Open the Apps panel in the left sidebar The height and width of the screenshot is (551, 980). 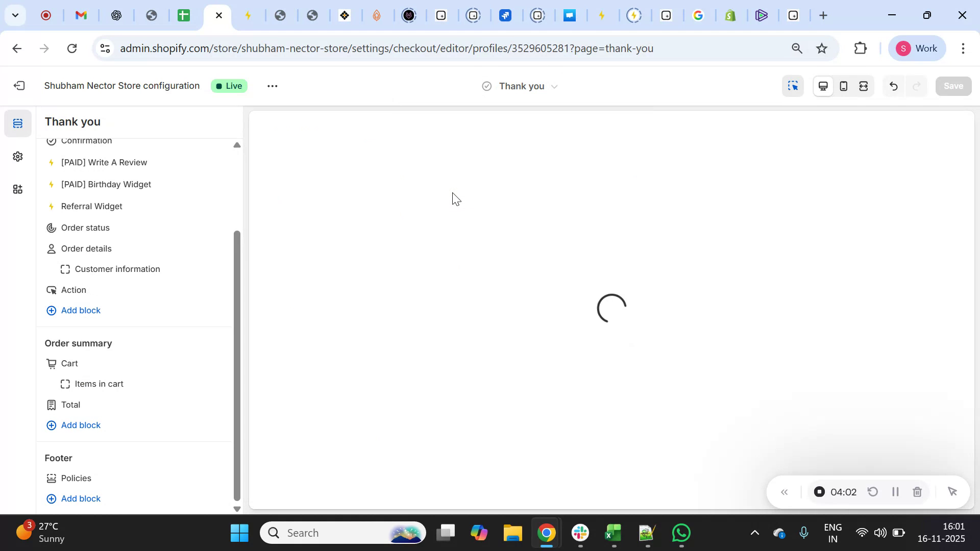pos(18,189)
